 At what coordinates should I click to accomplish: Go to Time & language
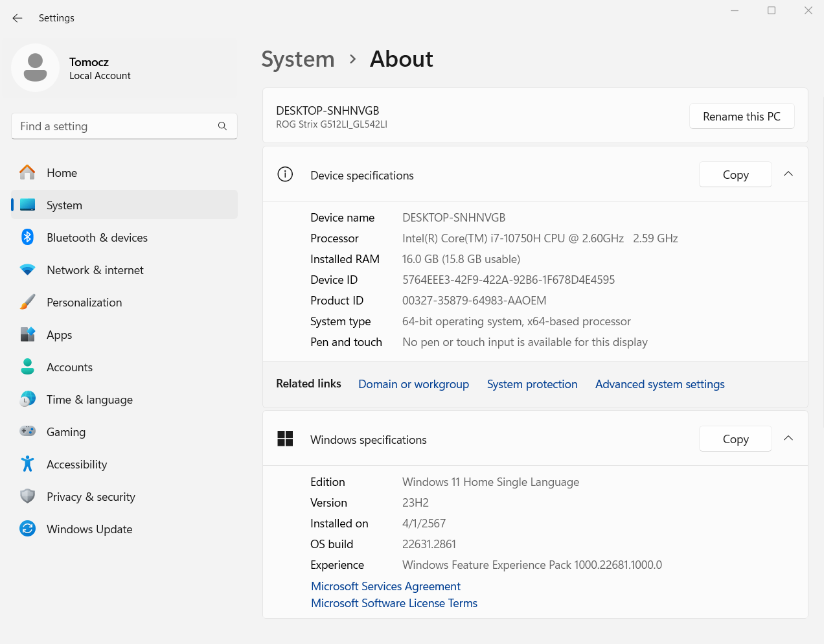point(124,400)
